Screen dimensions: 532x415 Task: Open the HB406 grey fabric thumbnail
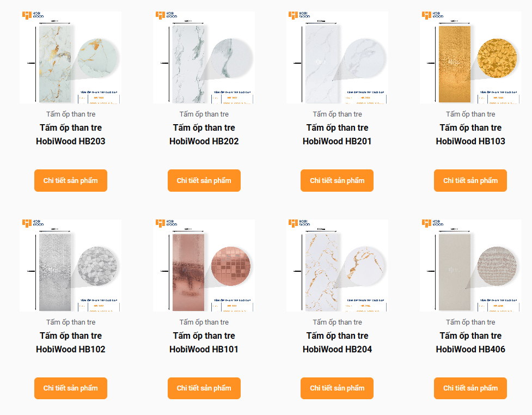point(470,265)
